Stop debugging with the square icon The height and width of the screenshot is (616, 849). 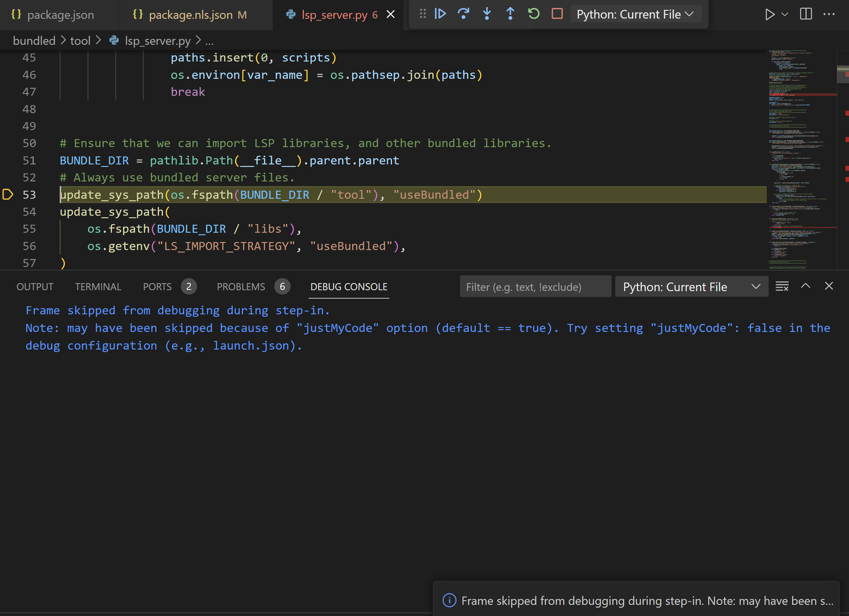pos(557,14)
